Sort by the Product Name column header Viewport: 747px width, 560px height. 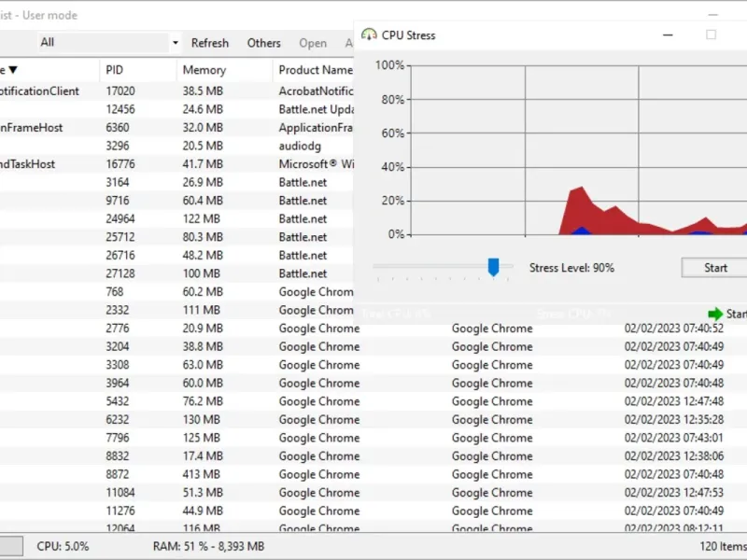click(316, 70)
